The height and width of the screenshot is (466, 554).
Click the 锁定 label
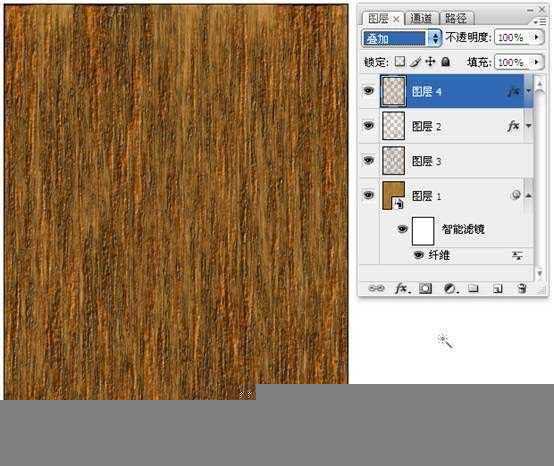tap(376, 62)
